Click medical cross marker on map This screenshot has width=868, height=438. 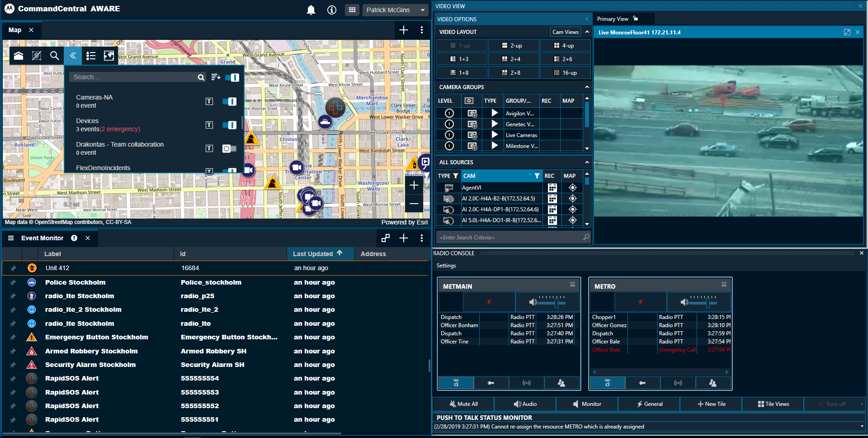click(x=335, y=108)
